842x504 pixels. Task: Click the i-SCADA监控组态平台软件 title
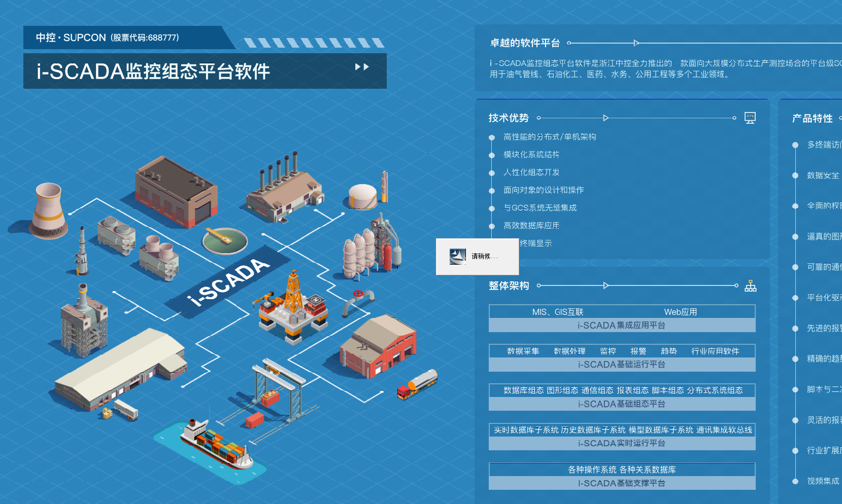tap(153, 71)
